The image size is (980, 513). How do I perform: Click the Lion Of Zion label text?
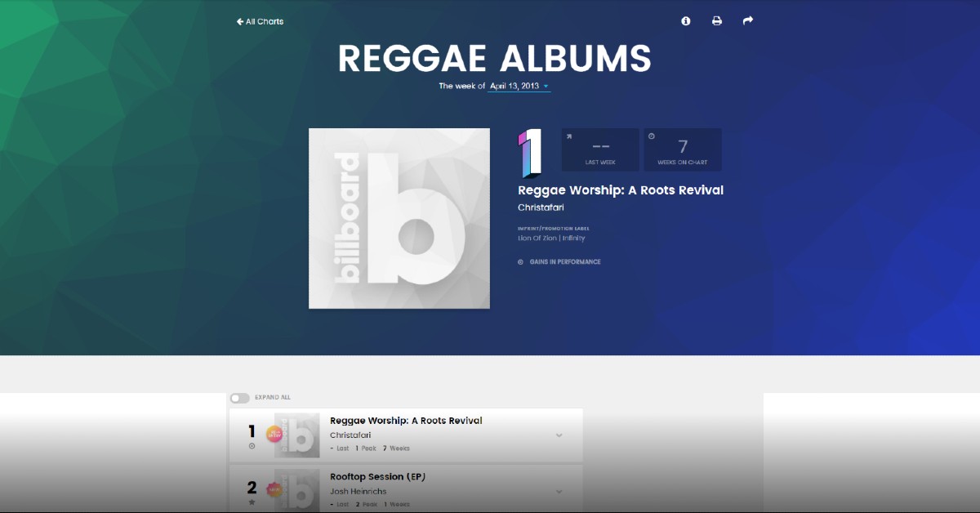click(551, 239)
